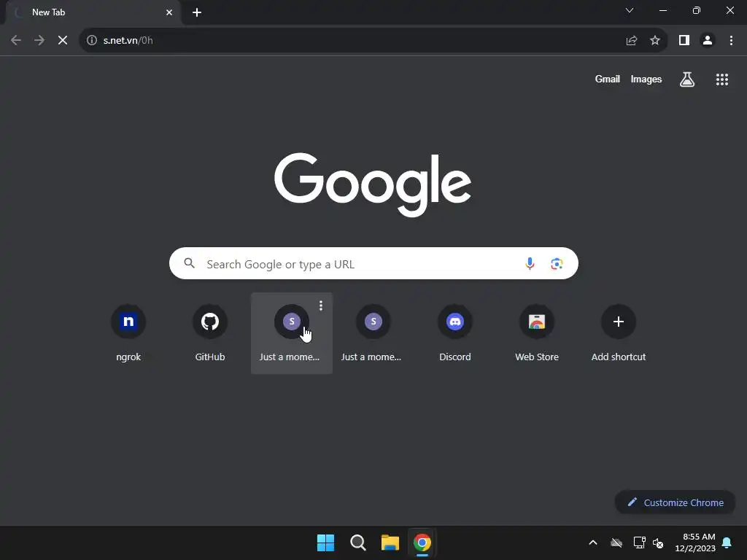Viewport: 747px width, 560px height.
Task: Search by image with Lens
Action: 557,263
